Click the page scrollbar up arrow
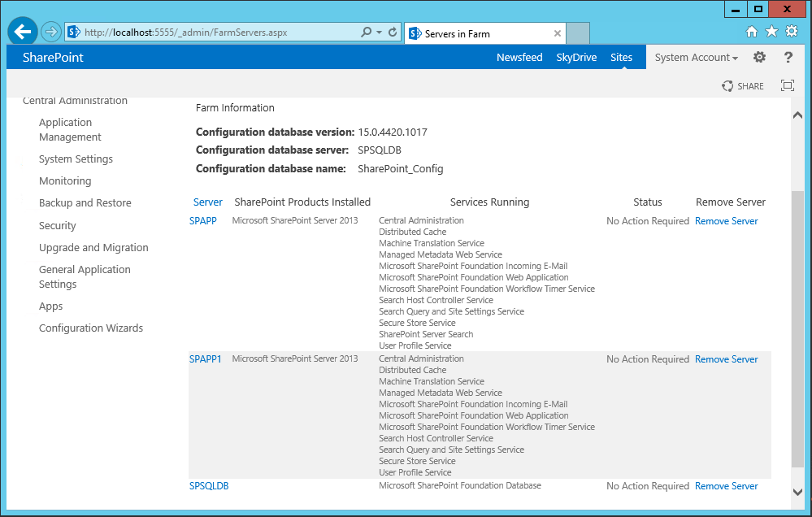The width and height of the screenshot is (812, 517). click(x=797, y=115)
